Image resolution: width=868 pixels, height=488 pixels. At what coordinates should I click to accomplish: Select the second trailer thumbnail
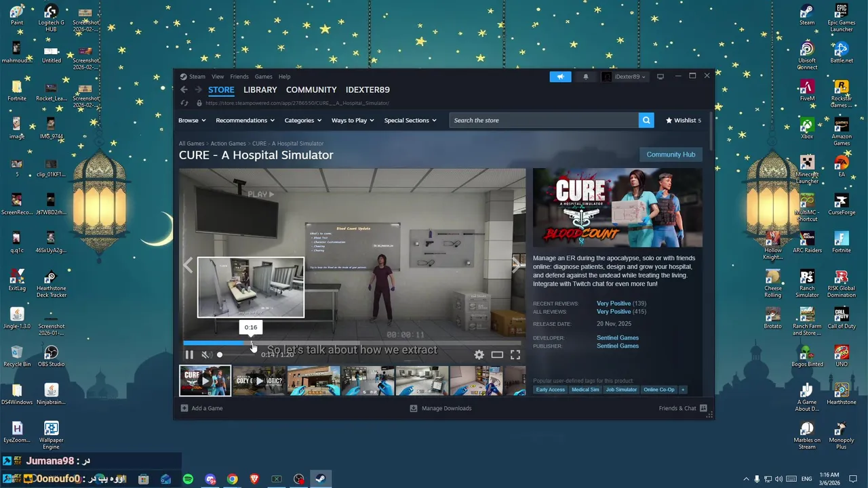click(259, 381)
